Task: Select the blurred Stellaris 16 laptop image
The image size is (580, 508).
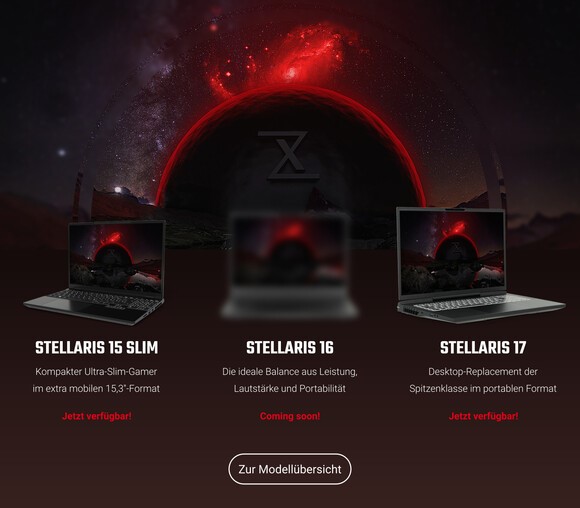Action: click(x=290, y=265)
